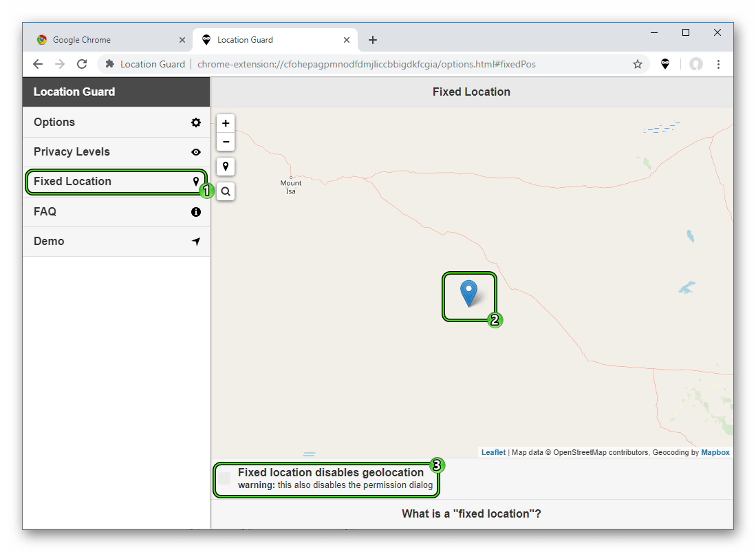
Task: Close the Location Guard tab
Action: click(346, 40)
